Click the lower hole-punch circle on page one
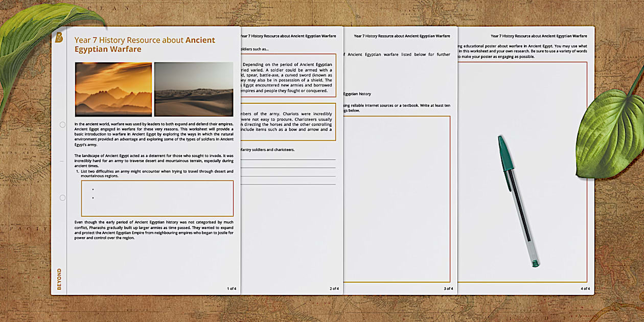 (x=62, y=197)
